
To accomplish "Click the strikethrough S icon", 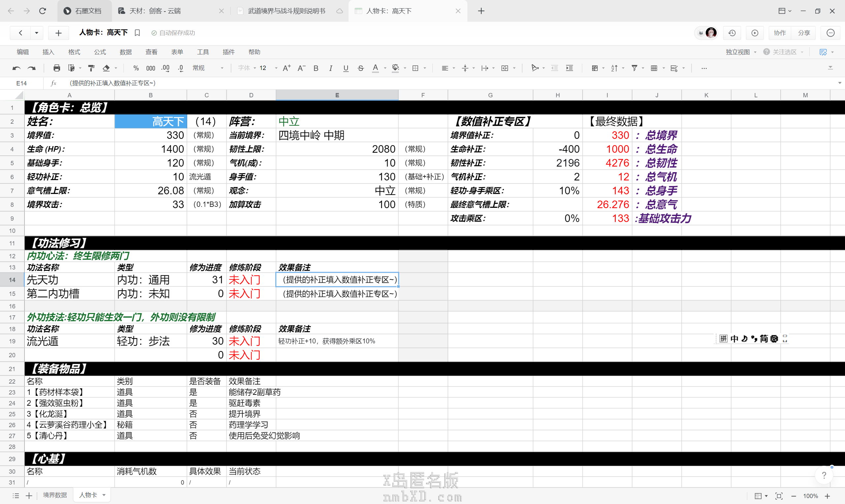I will coord(360,68).
